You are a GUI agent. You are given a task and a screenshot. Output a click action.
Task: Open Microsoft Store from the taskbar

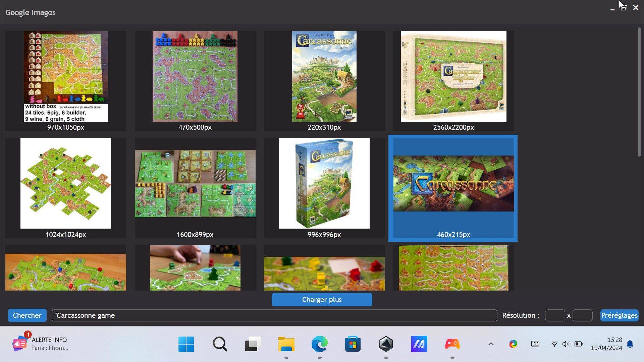[353, 344]
